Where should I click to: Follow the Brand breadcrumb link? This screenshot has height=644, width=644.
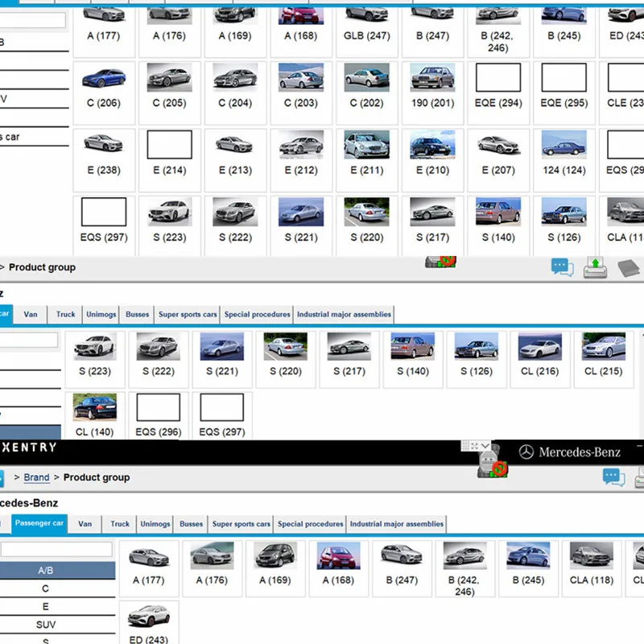pyautogui.click(x=36, y=477)
